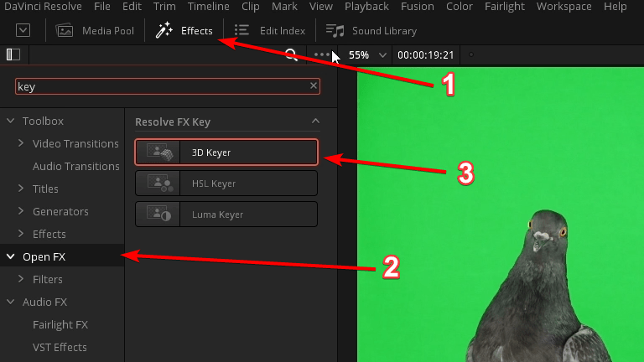This screenshot has width=644, height=362.
Task: Toggle the sidebar layout icon
Action: point(13,54)
